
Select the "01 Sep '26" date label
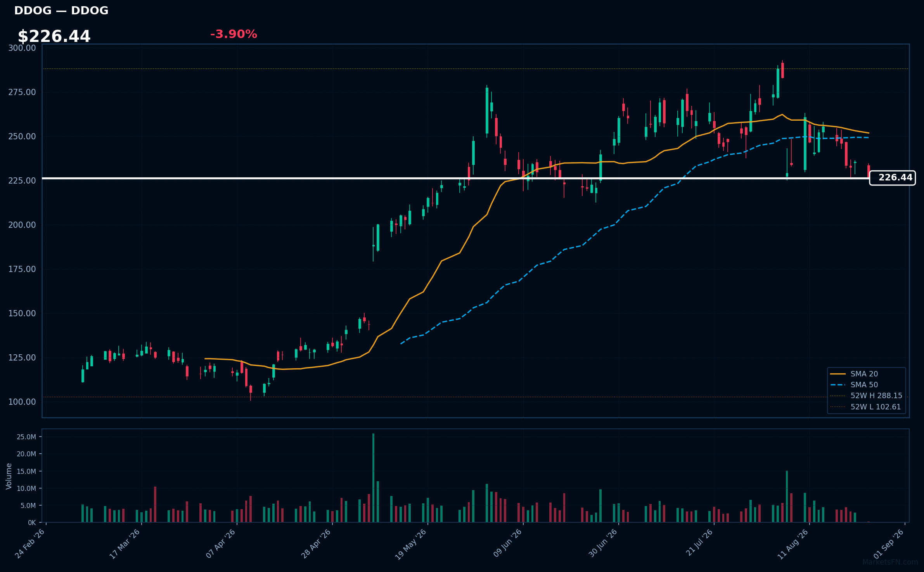coord(889,543)
